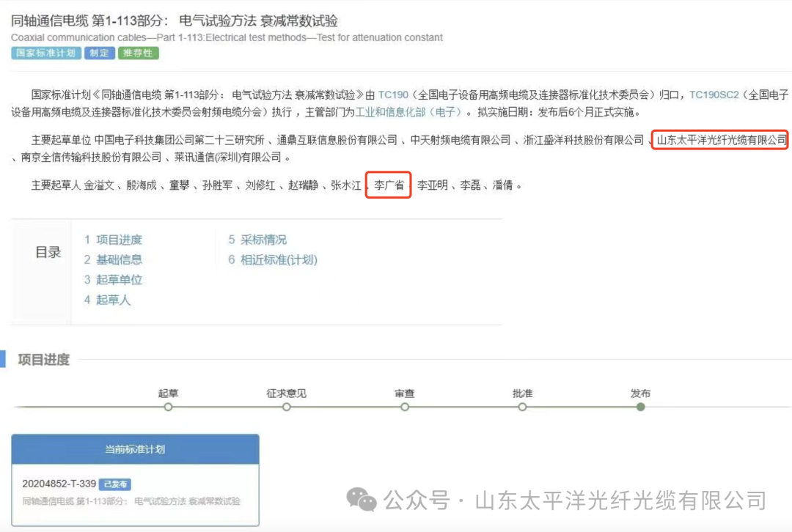Click the 当前标准计划 card header

(x=135, y=448)
